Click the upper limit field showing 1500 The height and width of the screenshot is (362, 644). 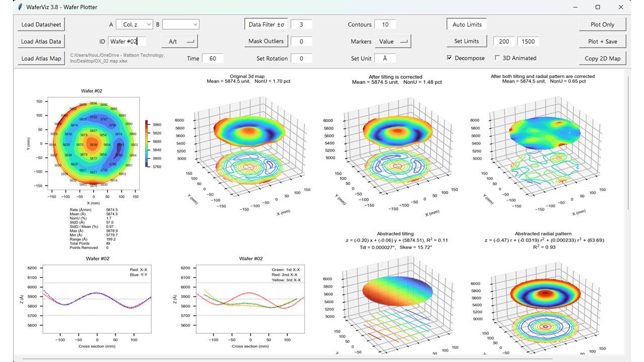pos(528,41)
